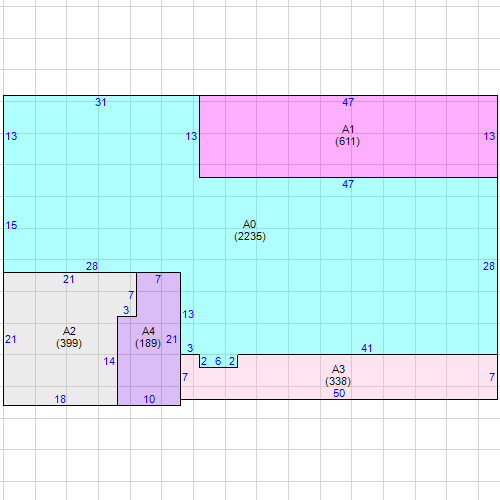Click the 47 dimension just below A1's bottom edge
The width and height of the screenshot is (500, 500).
pyautogui.click(x=348, y=184)
